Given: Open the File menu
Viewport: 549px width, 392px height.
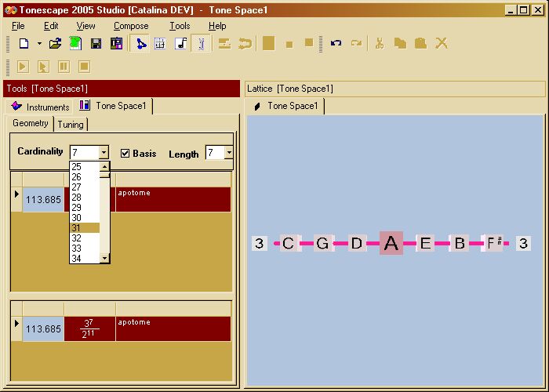Looking at the screenshot, I should pos(18,26).
